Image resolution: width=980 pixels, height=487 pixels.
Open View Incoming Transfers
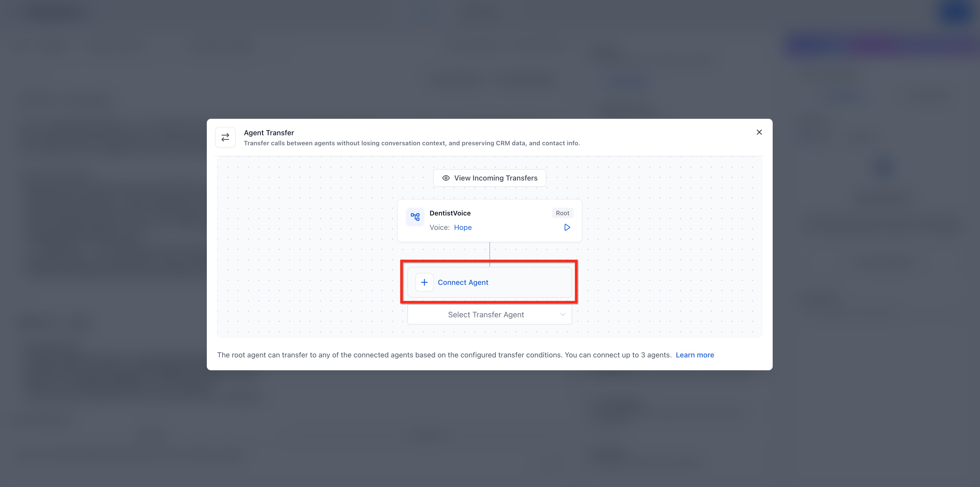coord(490,178)
